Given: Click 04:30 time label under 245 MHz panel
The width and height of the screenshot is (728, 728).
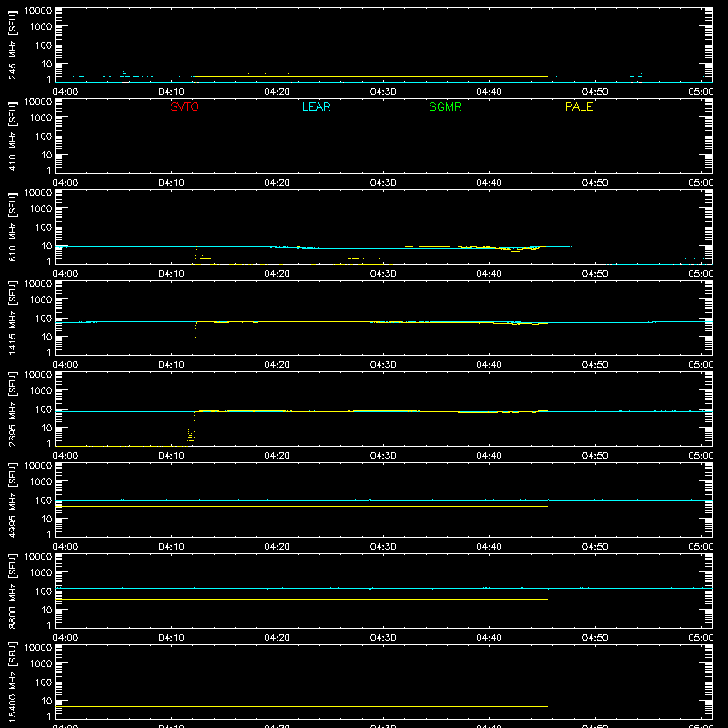Looking at the screenshot, I should [383, 92].
